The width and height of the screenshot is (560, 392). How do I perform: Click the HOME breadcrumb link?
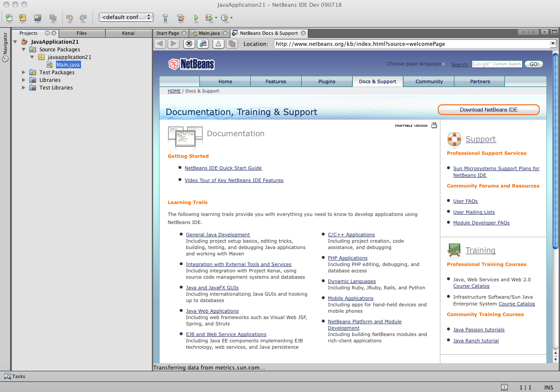tap(174, 91)
